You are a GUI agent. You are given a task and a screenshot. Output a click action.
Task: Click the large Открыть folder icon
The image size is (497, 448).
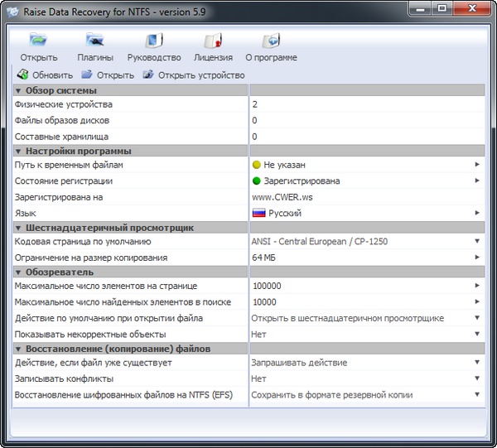[x=39, y=41]
